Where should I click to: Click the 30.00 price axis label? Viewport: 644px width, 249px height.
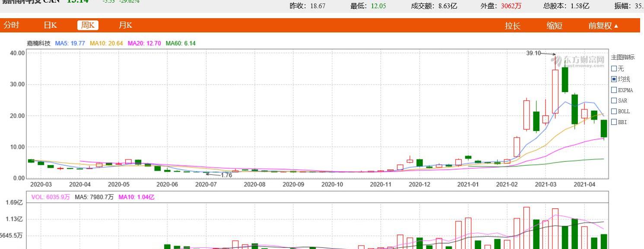17,84
